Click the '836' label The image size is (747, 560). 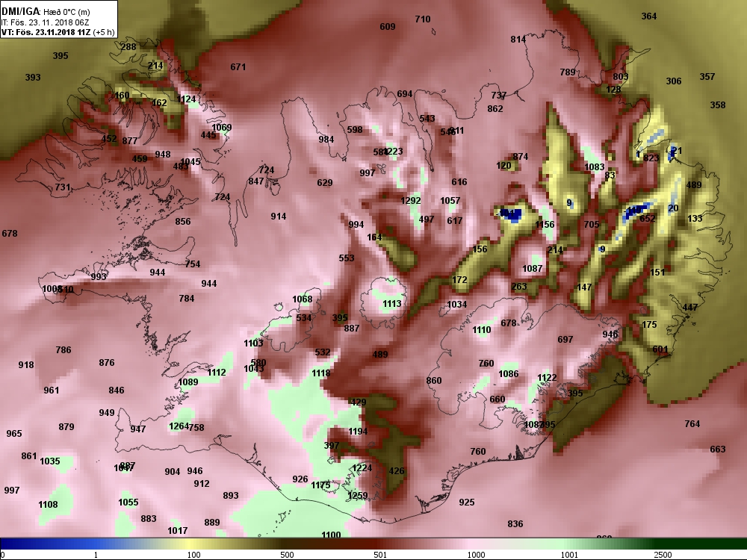(x=515, y=523)
